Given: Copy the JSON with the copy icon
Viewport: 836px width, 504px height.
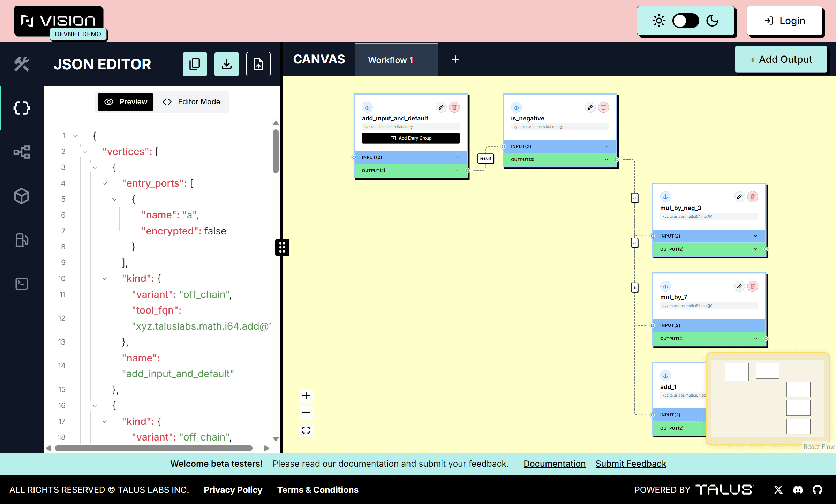Looking at the screenshot, I should pos(195,64).
